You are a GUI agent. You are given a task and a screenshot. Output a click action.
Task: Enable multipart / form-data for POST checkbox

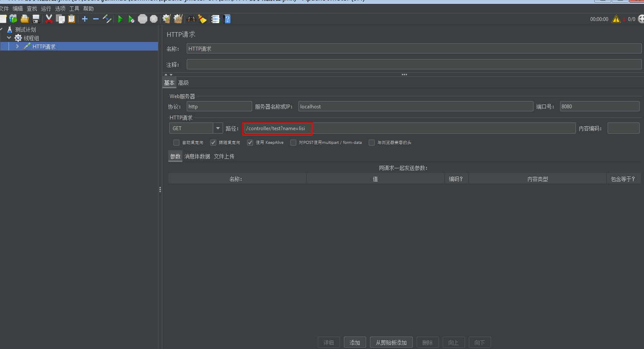coord(293,143)
